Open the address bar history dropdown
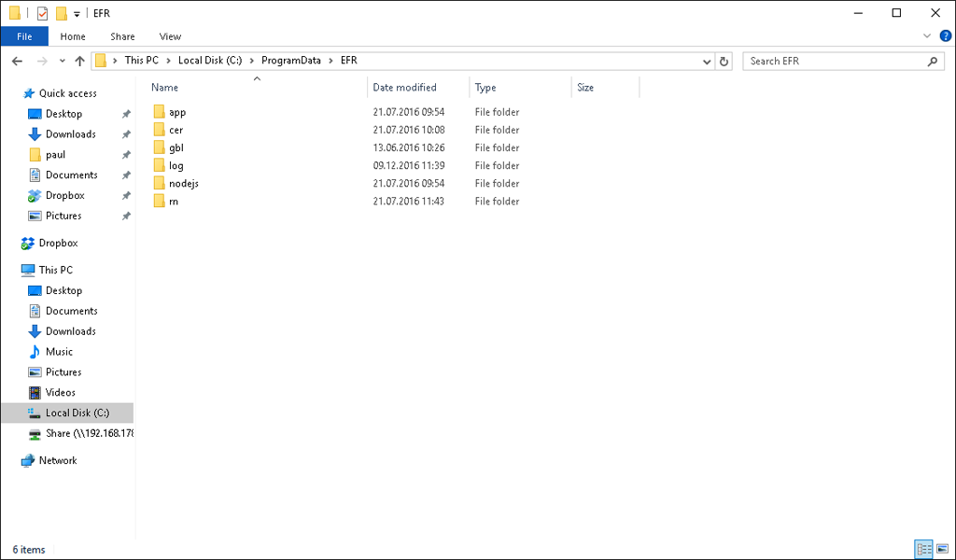 (x=707, y=61)
